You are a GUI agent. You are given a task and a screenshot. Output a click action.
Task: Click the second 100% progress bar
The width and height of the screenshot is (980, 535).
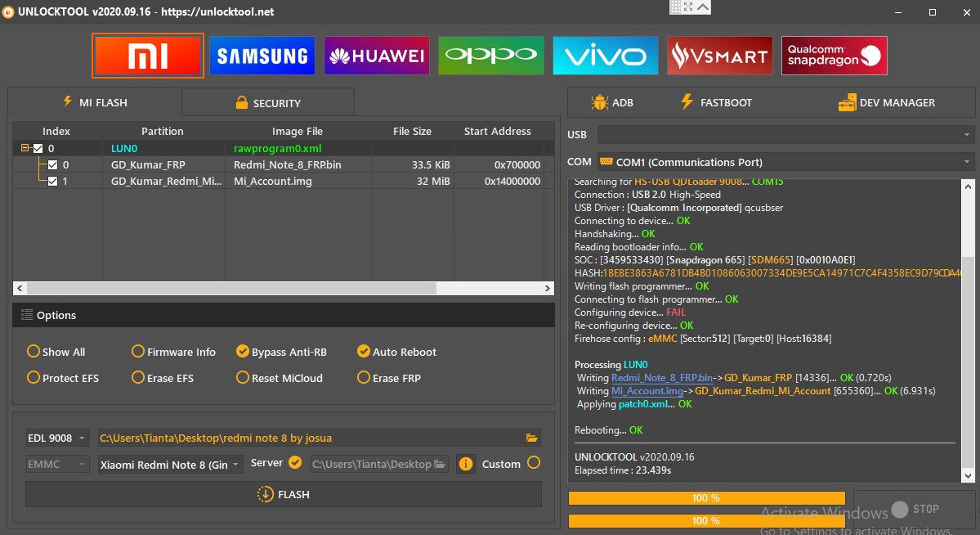(706, 520)
